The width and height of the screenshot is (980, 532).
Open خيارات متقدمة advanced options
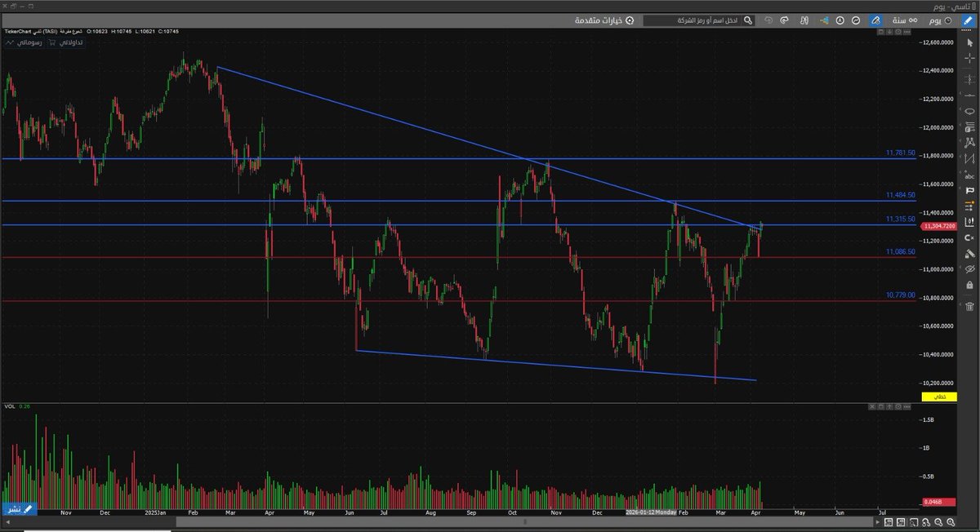click(604, 20)
